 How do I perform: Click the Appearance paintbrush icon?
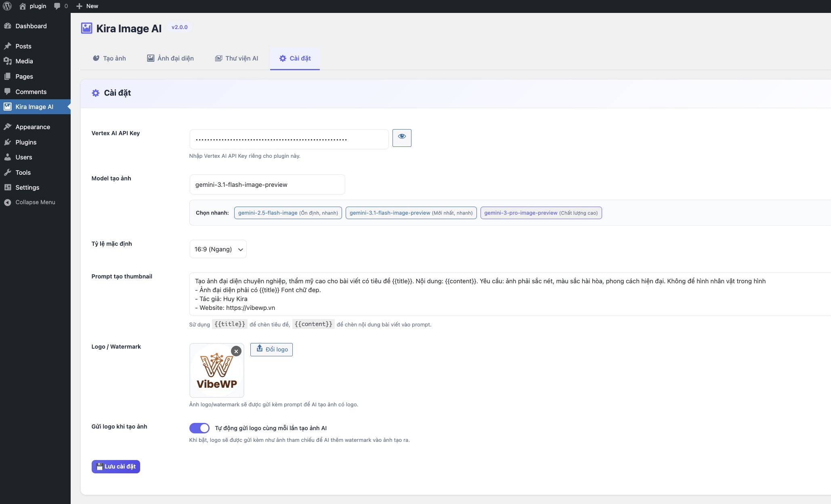pyautogui.click(x=7, y=127)
